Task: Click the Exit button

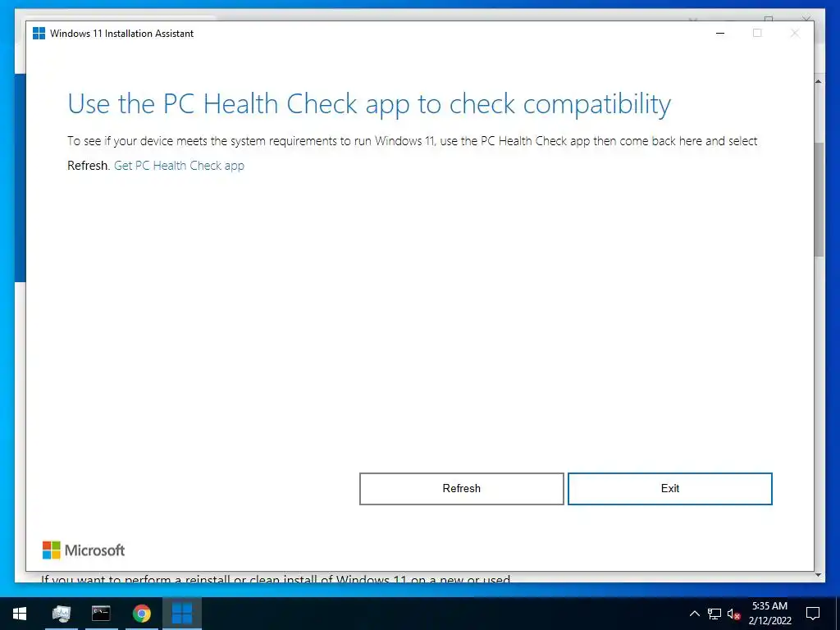Action: point(669,489)
